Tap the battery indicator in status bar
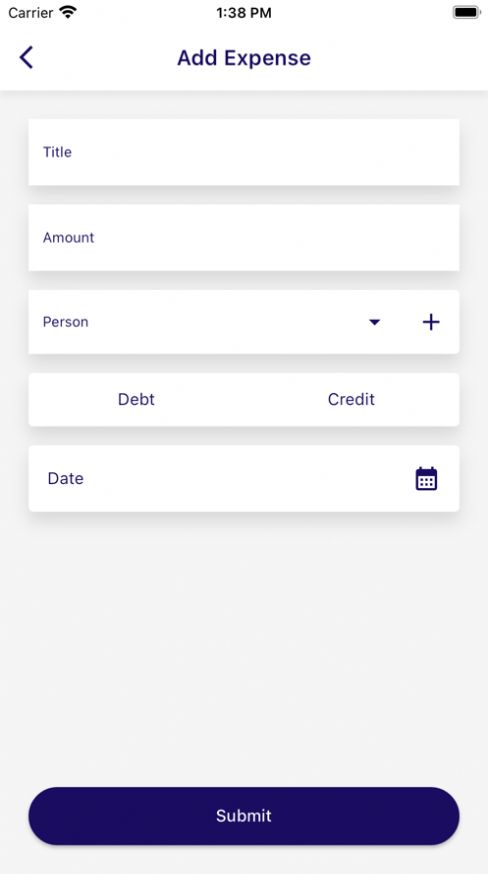The width and height of the screenshot is (488, 874). [467, 12]
